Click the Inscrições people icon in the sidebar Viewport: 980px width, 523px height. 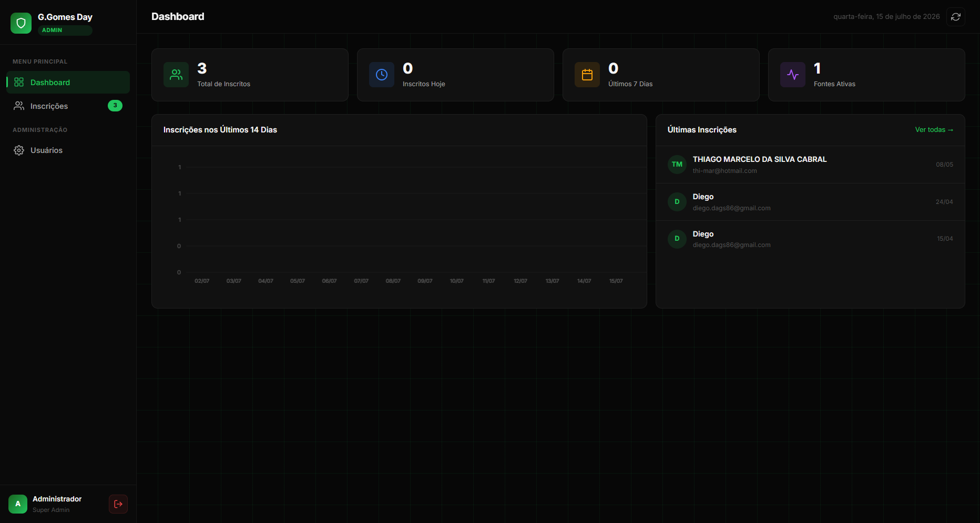pyautogui.click(x=19, y=106)
